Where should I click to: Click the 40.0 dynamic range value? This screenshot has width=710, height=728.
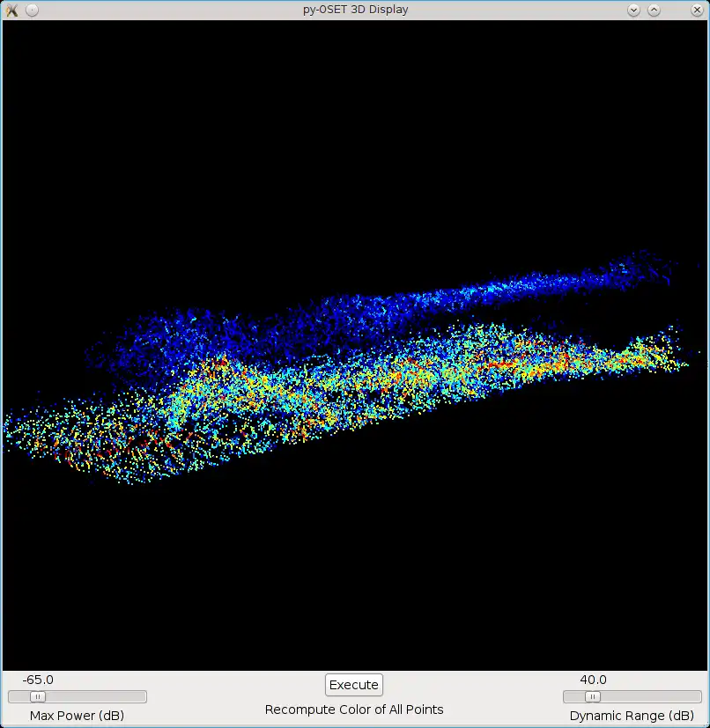tap(593, 680)
